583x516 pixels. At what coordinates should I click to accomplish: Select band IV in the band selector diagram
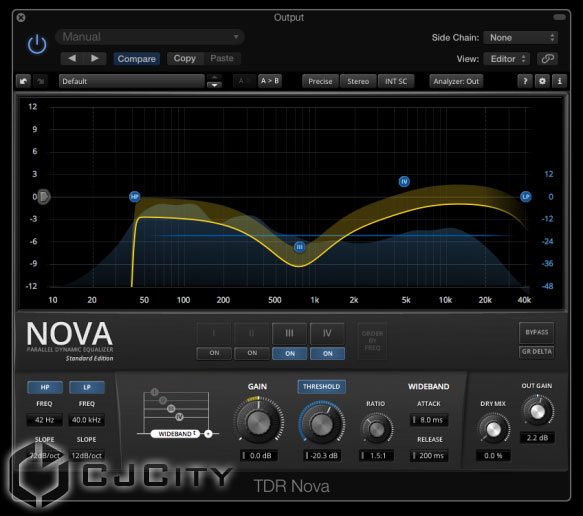[179, 416]
